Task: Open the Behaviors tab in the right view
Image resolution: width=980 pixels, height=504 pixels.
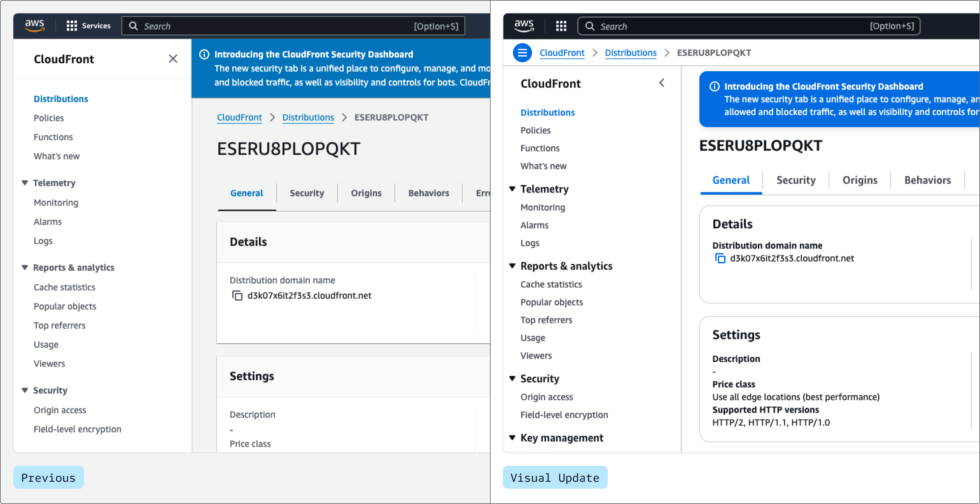Action: tap(927, 180)
